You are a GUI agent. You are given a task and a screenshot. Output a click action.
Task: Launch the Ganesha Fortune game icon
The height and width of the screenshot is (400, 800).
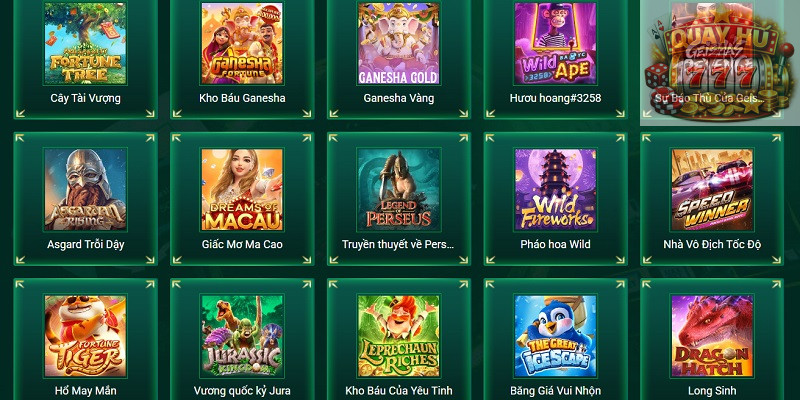click(242, 43)
